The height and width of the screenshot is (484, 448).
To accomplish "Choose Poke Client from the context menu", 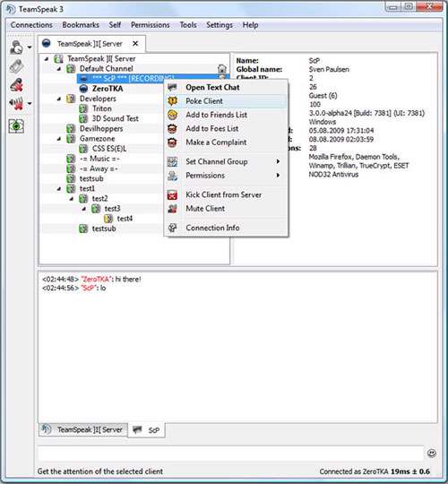I will click(226, 101).
